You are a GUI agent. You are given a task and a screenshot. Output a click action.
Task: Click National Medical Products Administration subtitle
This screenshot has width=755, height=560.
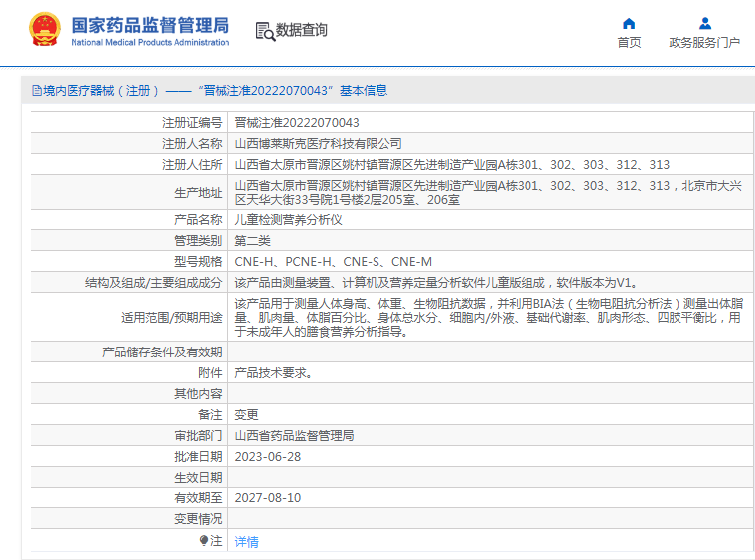(x=150, y=42)
